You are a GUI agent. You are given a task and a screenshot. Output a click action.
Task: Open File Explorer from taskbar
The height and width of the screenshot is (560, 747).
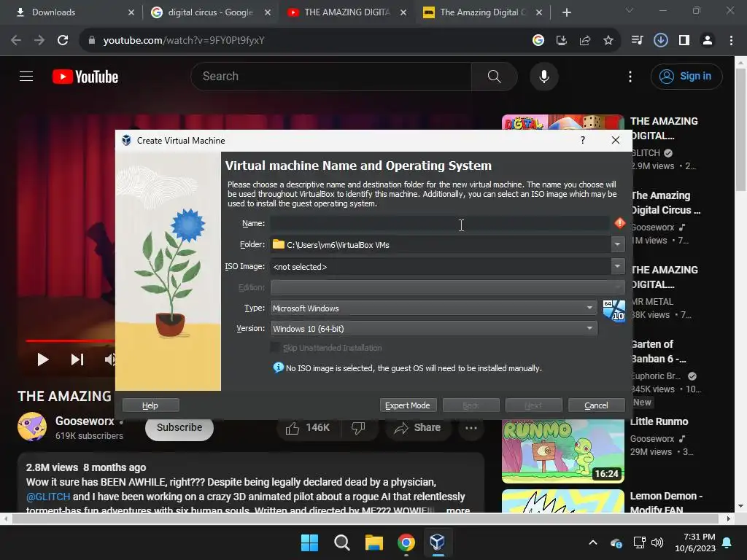click(374, 542)
